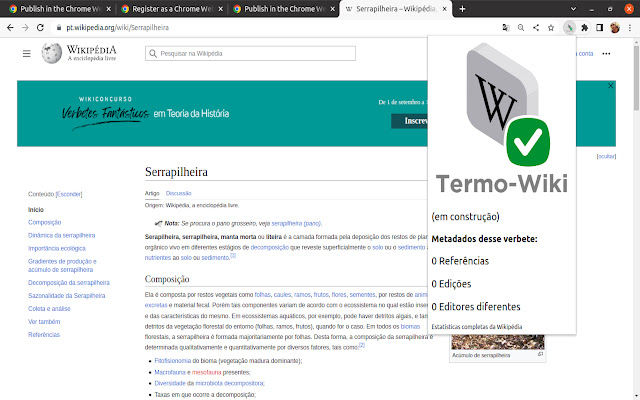
Task: Close the Wikiconcurso banner with the X
Action: click(x=611, y=85)
